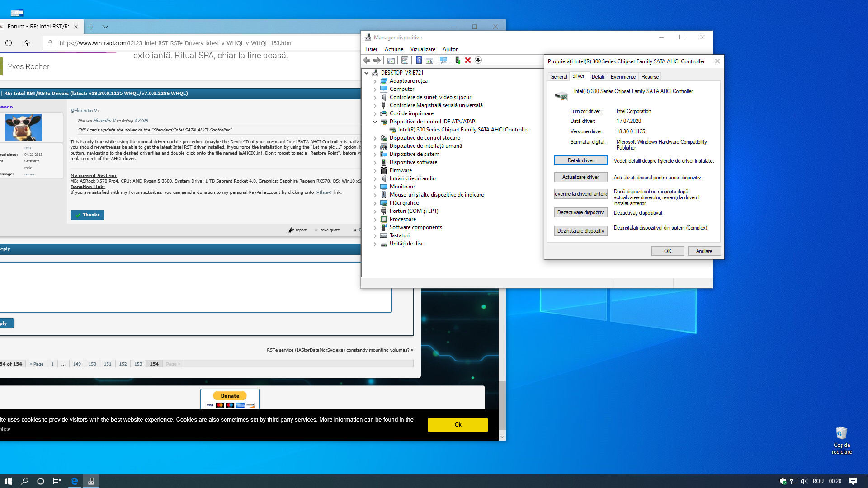Click the report link on forum post

click(x=297, y=230)
